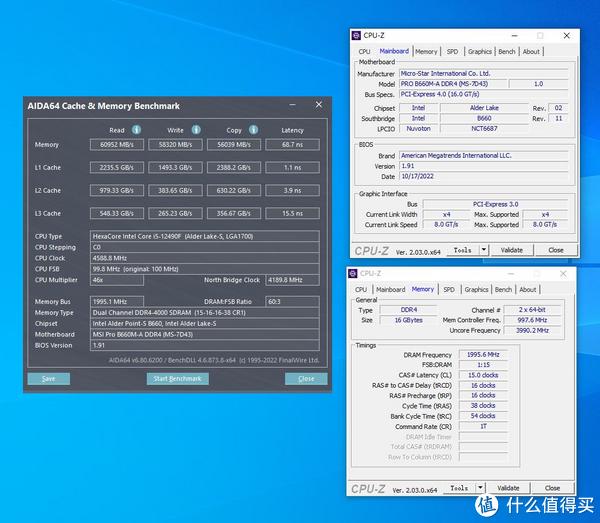Click L3 Cache Latency value 15.5 ns

[293, 213]
